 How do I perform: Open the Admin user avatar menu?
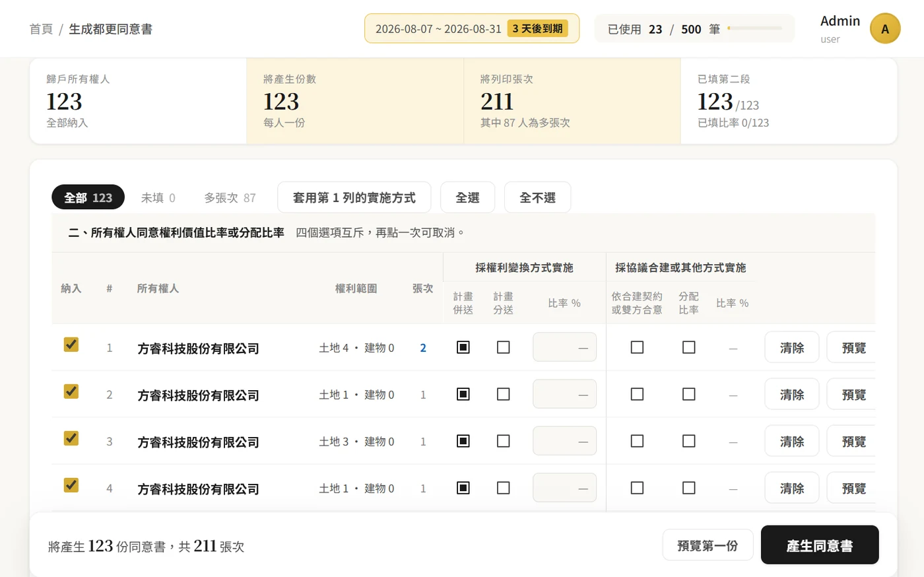885,29
